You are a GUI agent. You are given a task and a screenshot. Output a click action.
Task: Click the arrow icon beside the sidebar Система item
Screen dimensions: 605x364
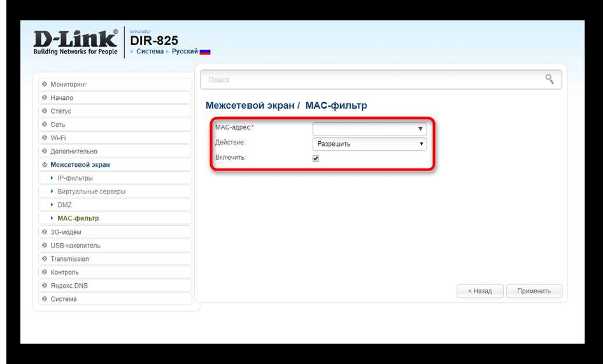(x=45, y=299)
